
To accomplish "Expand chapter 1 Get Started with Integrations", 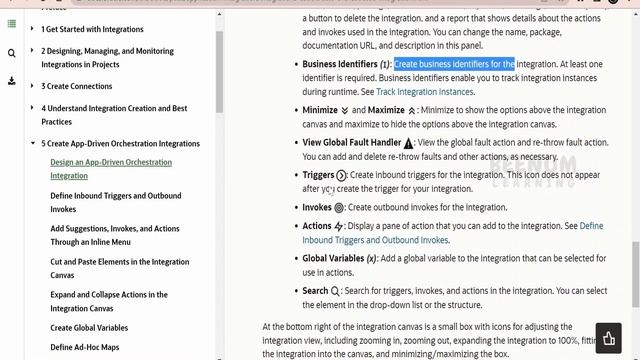I will click(32, 29).
